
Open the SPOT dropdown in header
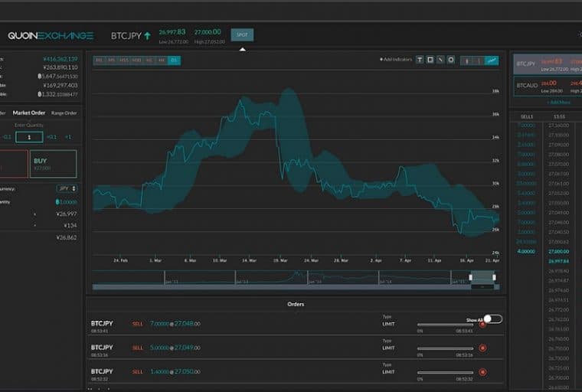click(243, 35)
